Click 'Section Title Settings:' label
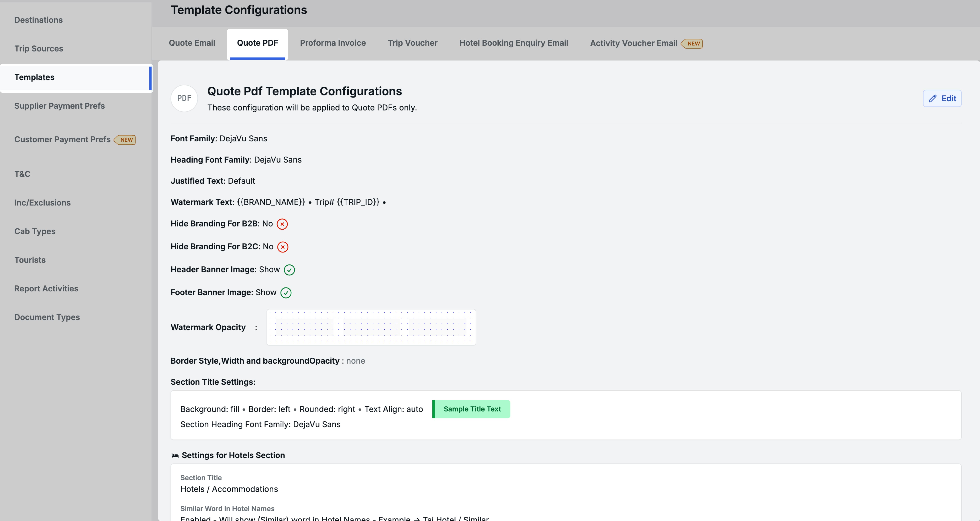The width and height of the screenshot is (980, 521). (x=213, y=382)
